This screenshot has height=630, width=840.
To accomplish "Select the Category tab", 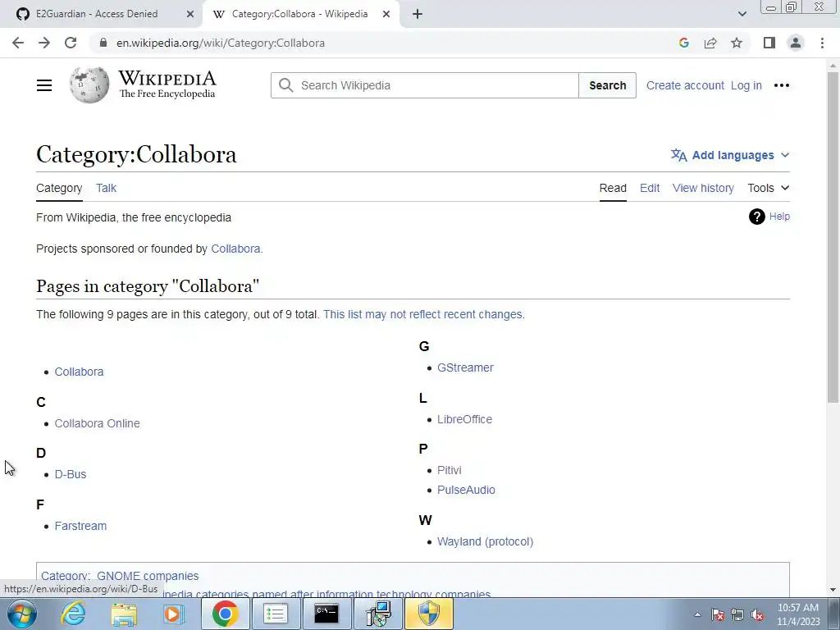I will pos(59,188).
